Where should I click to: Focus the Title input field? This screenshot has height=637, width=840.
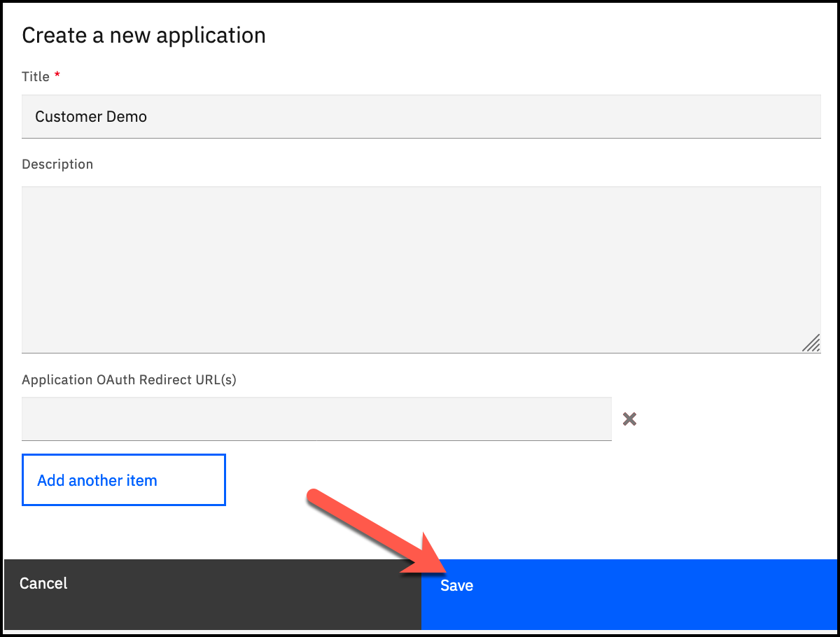[420, 117]
